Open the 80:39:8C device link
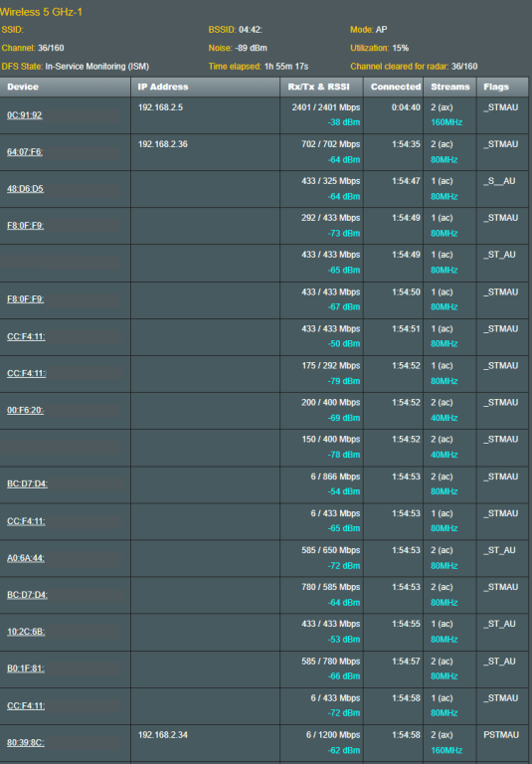The height and width of the screenshot is (764, 532). 26,742
